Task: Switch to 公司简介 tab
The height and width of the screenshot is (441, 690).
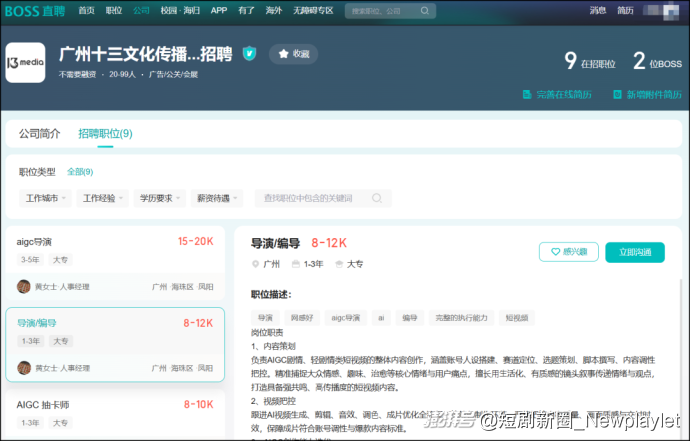Action: point(39,134)
